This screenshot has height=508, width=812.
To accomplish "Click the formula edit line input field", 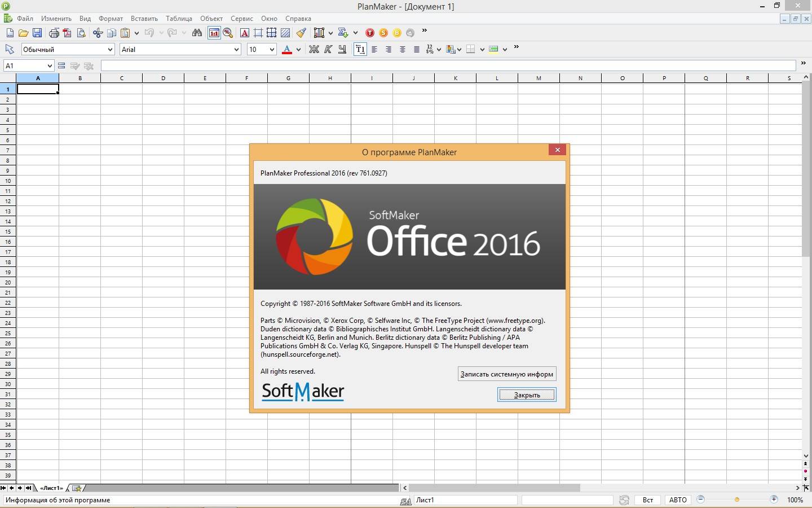I will click(x=448, y=65).
